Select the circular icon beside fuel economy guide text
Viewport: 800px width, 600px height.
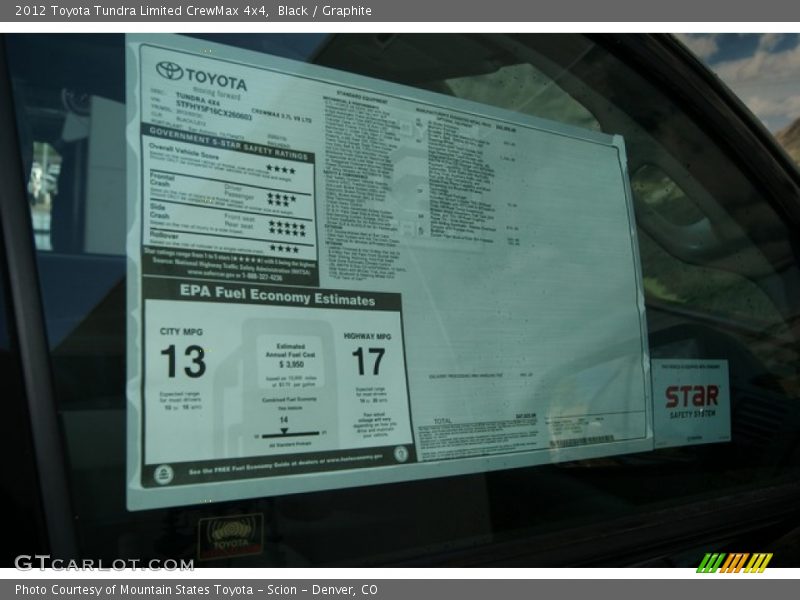pyautogui.click(x=401, y=455)
